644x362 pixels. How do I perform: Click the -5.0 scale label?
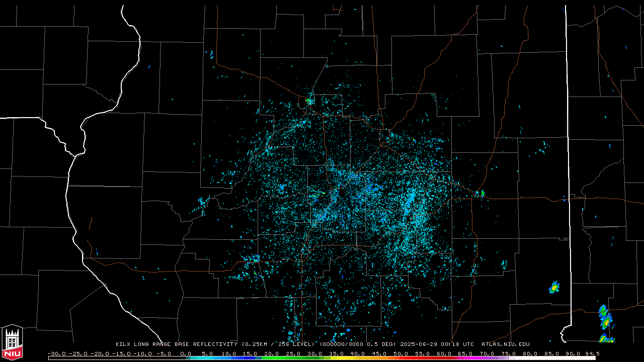pos(164,354)
